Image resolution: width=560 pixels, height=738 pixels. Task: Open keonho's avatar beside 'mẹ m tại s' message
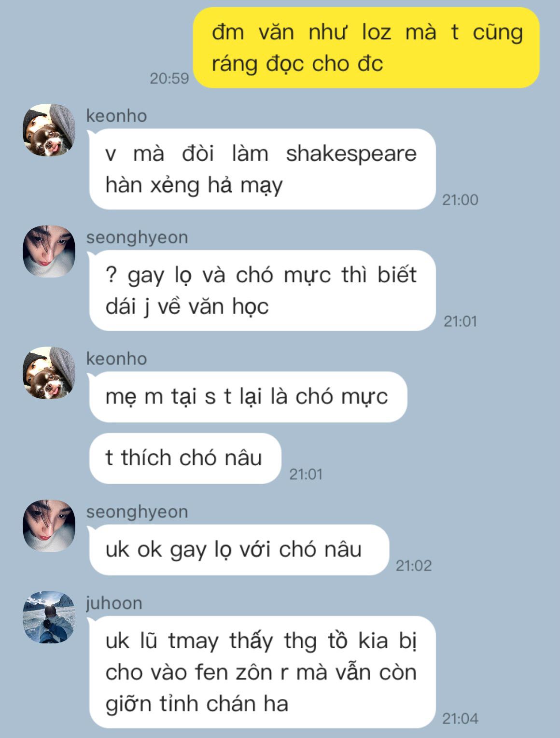coord(49,373)
